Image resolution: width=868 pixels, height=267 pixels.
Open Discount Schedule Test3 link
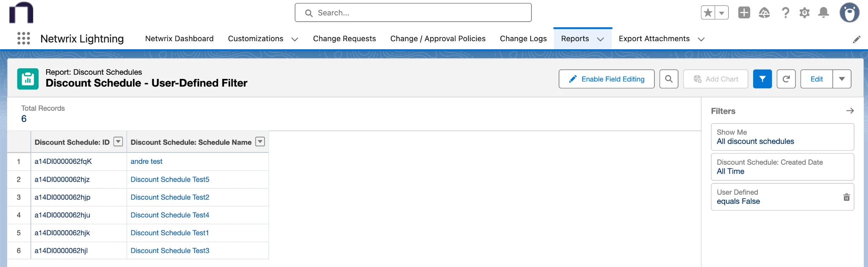click(170, 251)
